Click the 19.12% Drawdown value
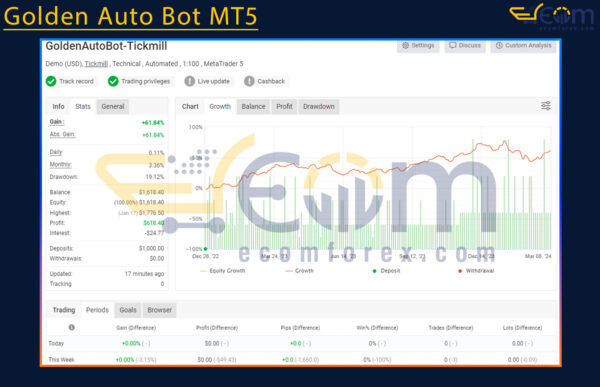The image size is (600, 387). coord(155,177)
